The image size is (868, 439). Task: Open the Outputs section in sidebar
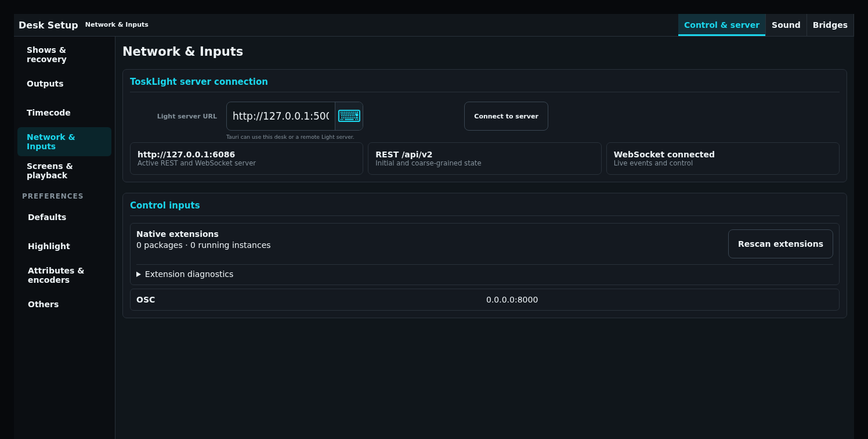[x=64, y=84]
